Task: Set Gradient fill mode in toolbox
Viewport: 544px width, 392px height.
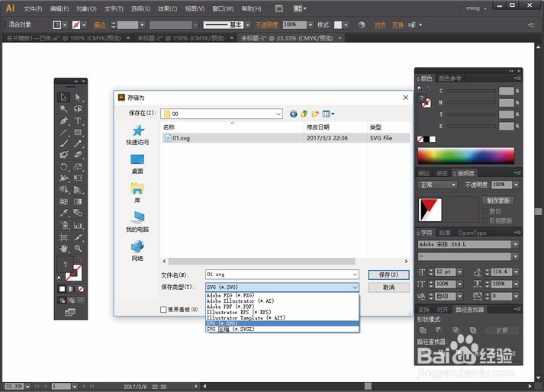Action: (x=72, y=289)
